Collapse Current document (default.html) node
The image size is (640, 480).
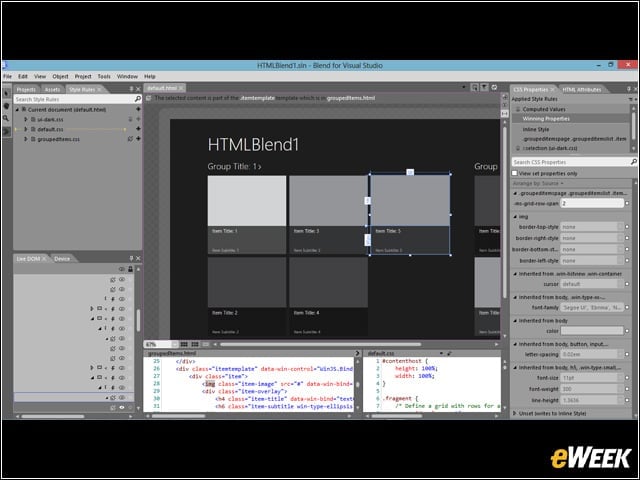18,109
